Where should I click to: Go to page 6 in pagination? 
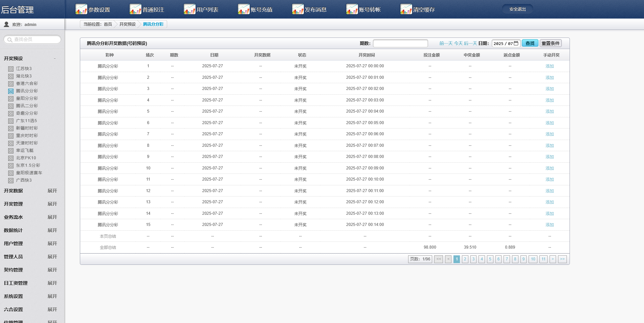(498, 259)
